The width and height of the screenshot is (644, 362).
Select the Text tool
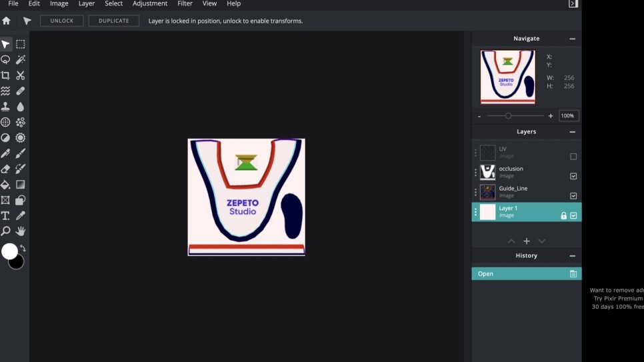pyautogui.click(x=5, y=216)
